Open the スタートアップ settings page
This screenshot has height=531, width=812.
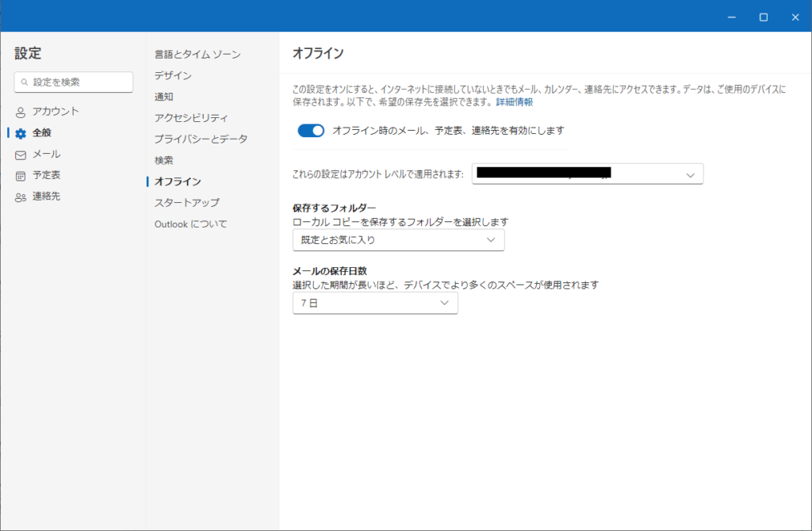(x=187, y=202)
